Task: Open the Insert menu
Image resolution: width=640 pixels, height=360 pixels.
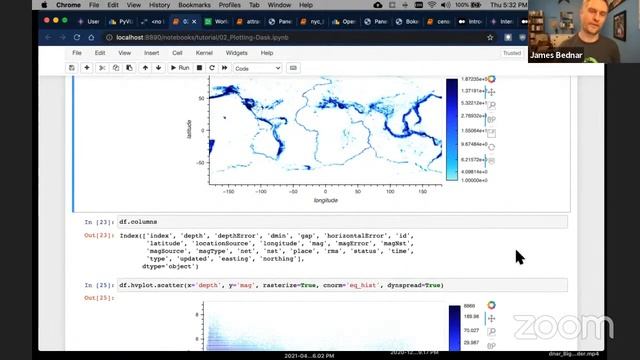Action: click(151, 53)
